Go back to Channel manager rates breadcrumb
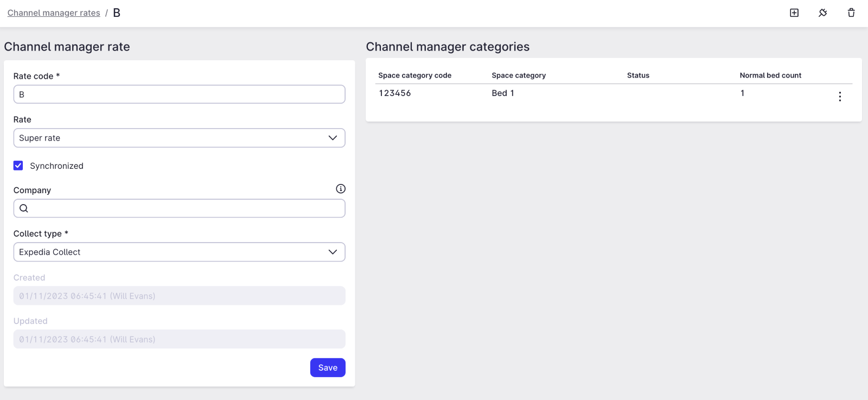 click(x=54, y=13)
